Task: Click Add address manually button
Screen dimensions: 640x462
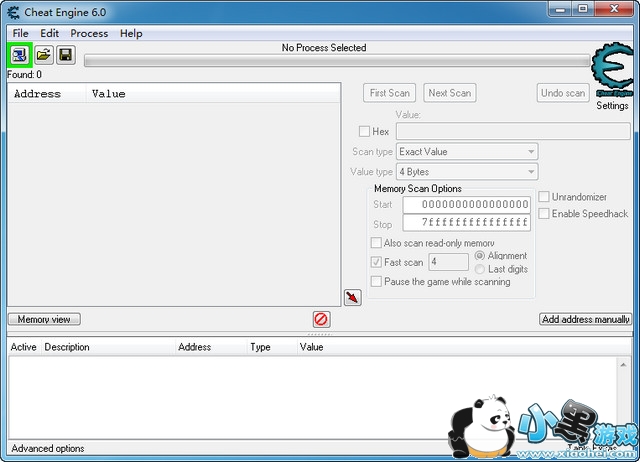Action: (585, 319)
